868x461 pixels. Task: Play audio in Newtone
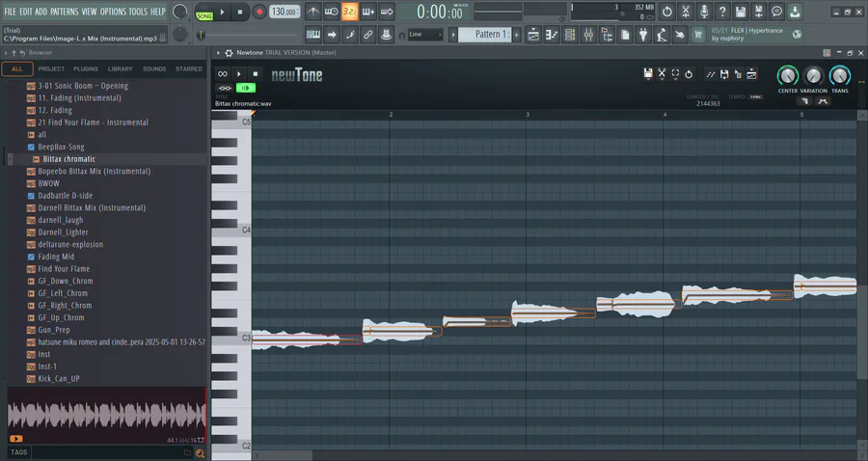point(238,73)
